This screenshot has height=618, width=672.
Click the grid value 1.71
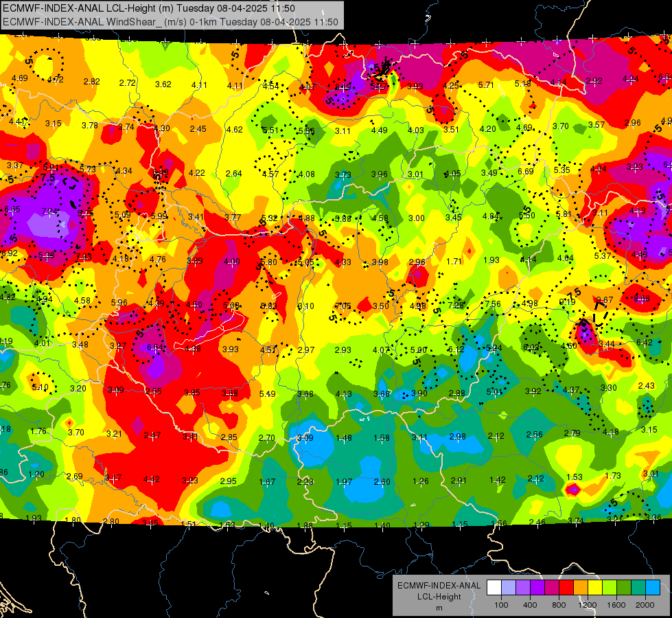pyautogui.click(x=454, y=261)
